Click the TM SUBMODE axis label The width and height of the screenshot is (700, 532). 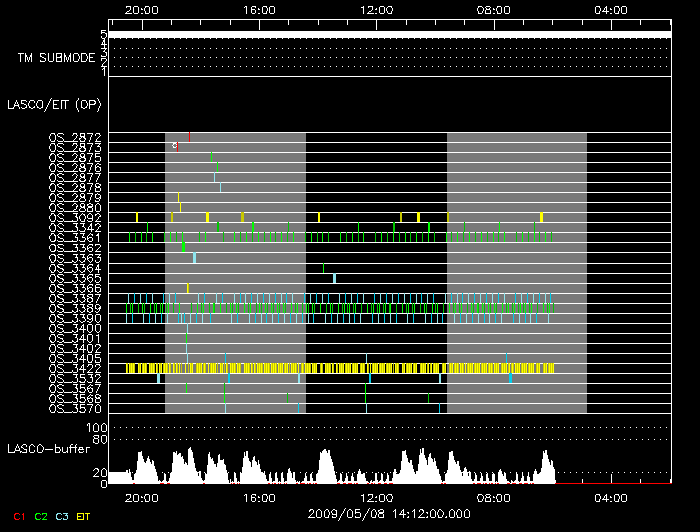click(56, 57)
